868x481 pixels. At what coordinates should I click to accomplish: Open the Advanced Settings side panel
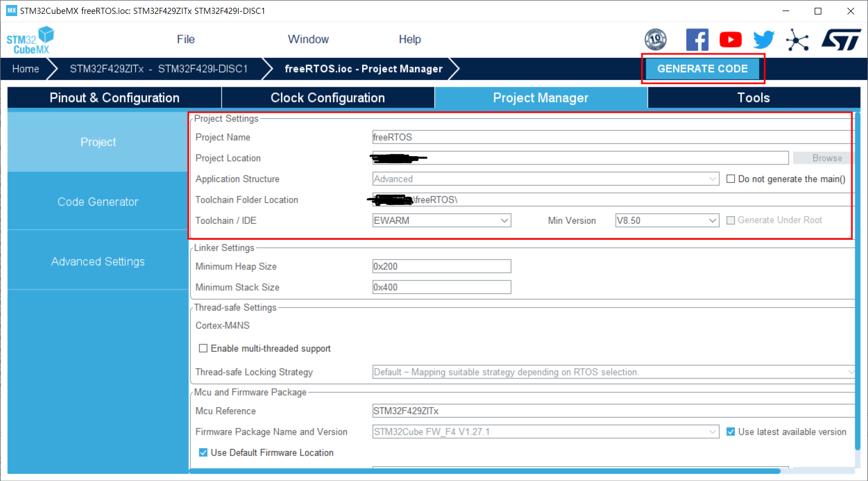[x=98, y=262]
